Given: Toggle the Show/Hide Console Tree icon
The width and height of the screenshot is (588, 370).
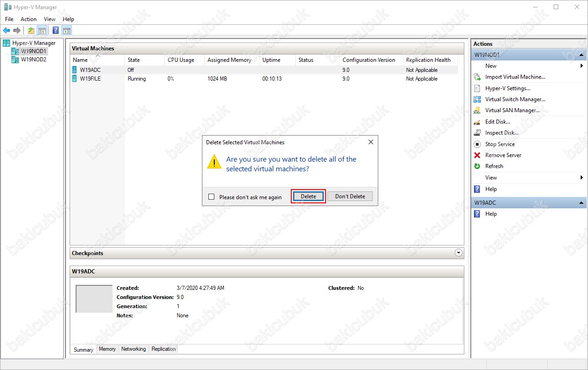Looking at the screenshot, I should point(42,31).
